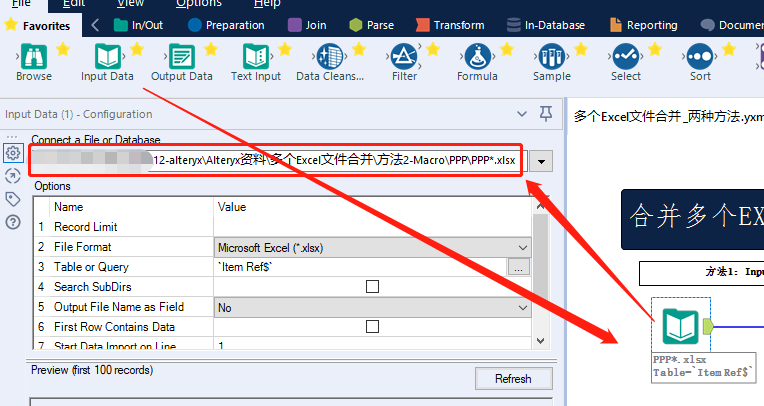
Task: Open the help question mark side tab
Action: (13, 222)
